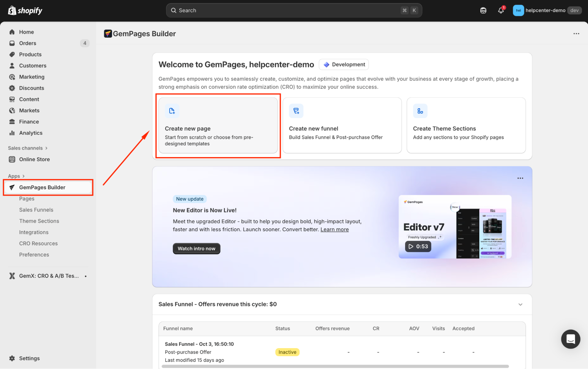Click the Create new funnel icon
The height and width of the screenshot is (369, 588).
(x=296, y=111)
